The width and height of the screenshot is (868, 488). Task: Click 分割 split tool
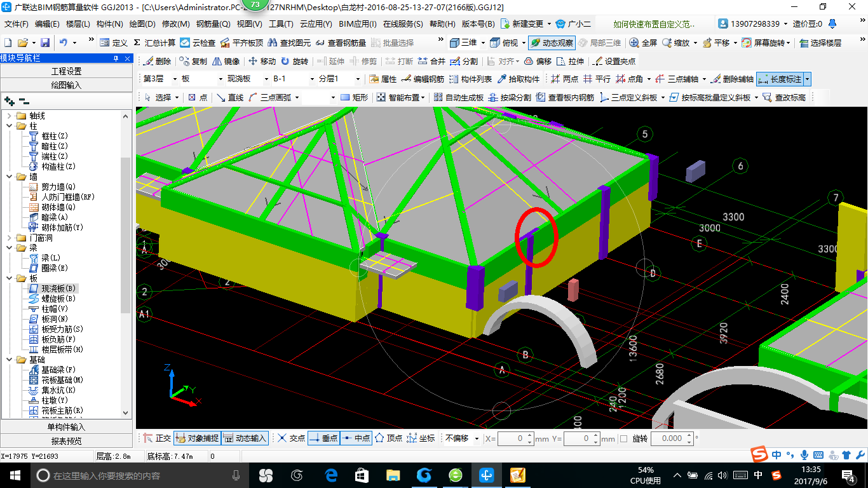click(x=464, y=61)
